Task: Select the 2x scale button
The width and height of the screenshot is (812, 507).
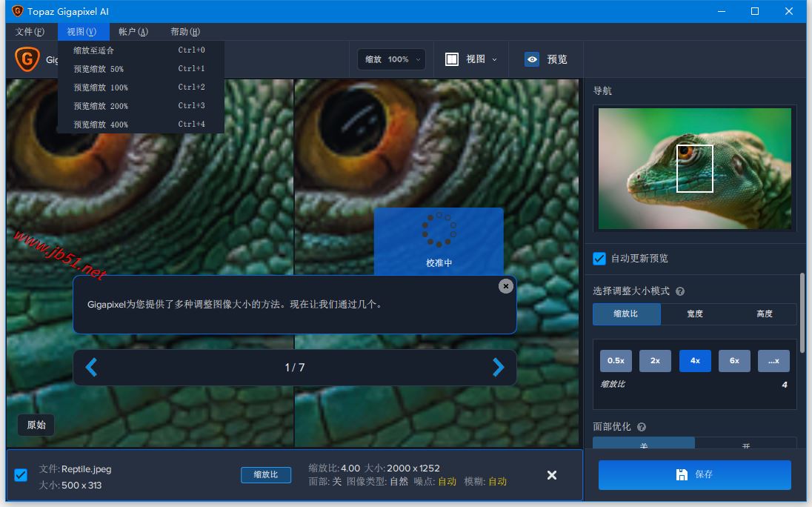Action: [655, 361]
